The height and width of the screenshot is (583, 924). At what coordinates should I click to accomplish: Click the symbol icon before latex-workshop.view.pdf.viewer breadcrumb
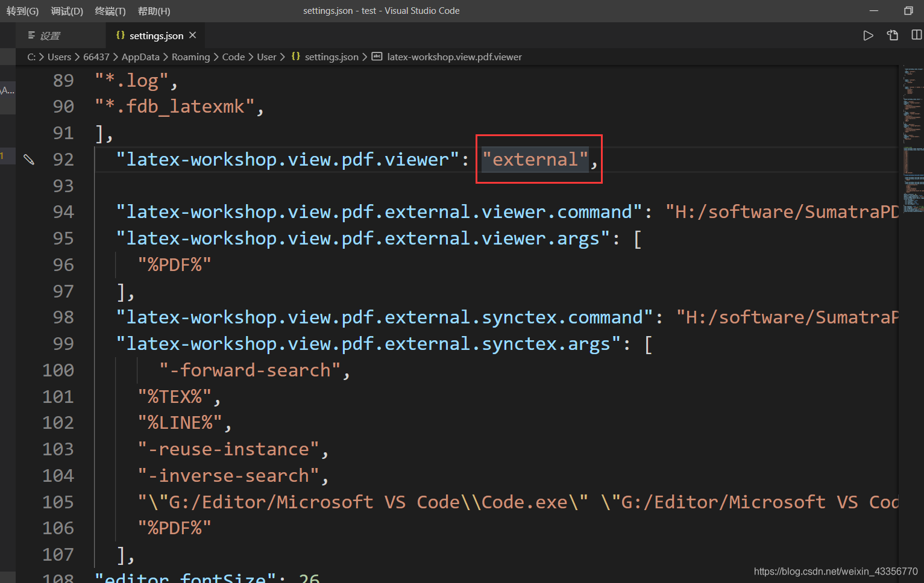(377, 57)
